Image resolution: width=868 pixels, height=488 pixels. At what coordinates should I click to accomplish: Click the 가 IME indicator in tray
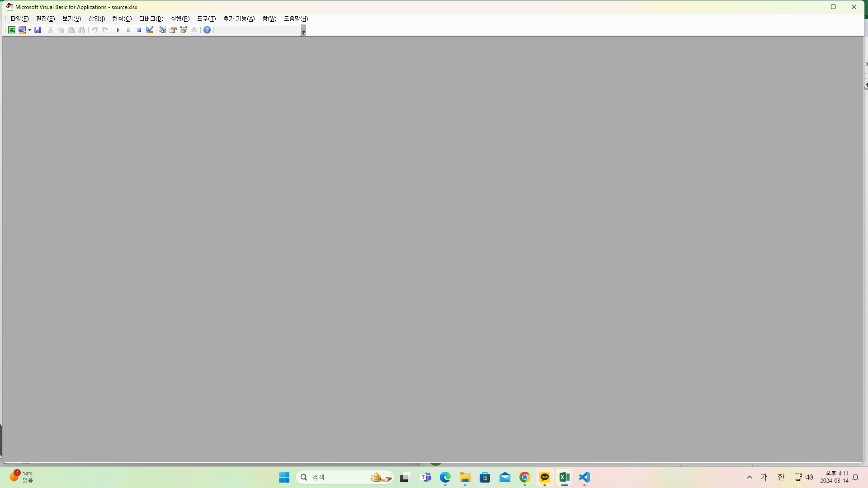(764, 477)
